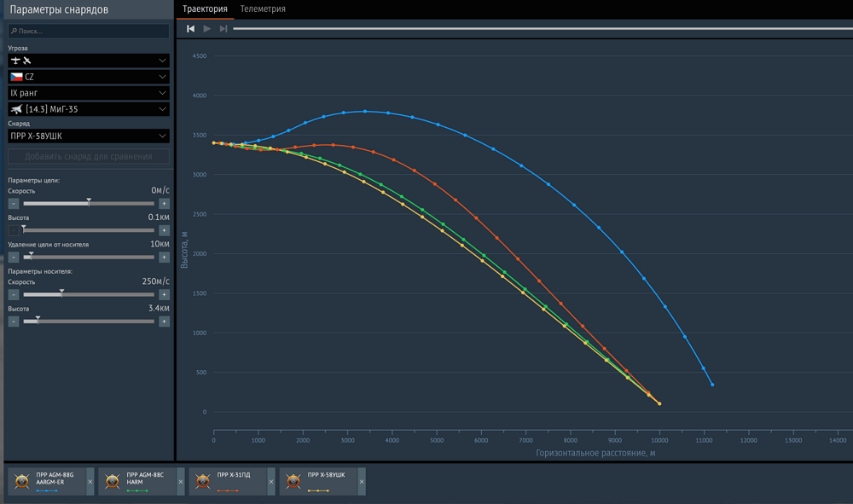Open the МиГ-35 vehicle dropdown
853x504 pixels.
(x=89, y=109)
